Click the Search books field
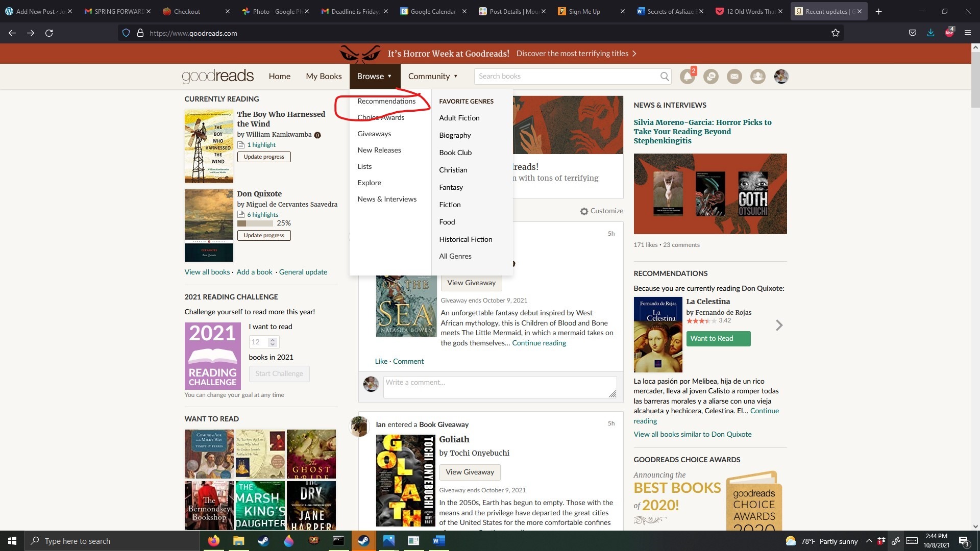Screen dimensions: 980x551 (567, 77)
